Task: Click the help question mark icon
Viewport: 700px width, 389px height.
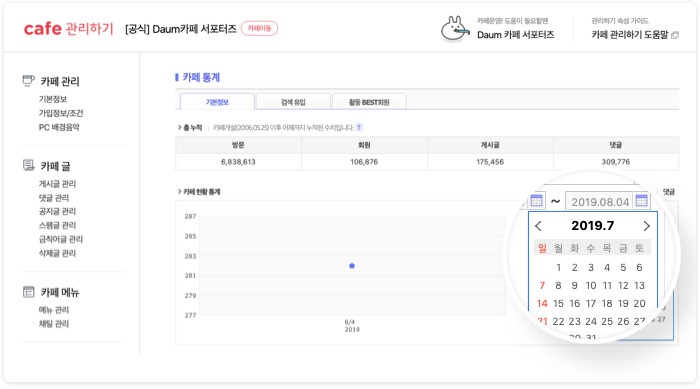Action: click(359, 127)
